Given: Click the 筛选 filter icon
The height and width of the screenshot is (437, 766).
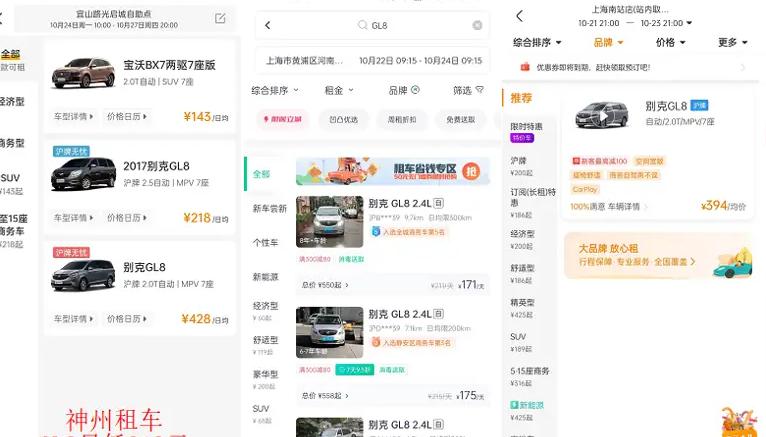Looking at the screenshot, I should 480,90.
